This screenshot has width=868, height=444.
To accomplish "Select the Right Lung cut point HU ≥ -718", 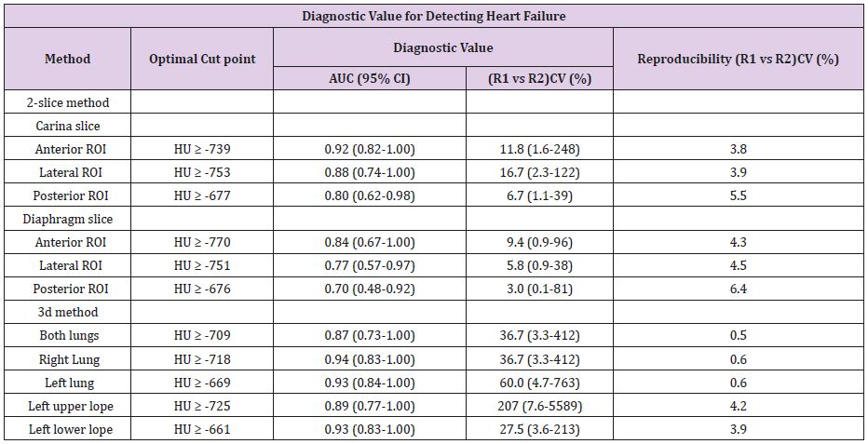I will click(x=202, y=359).
